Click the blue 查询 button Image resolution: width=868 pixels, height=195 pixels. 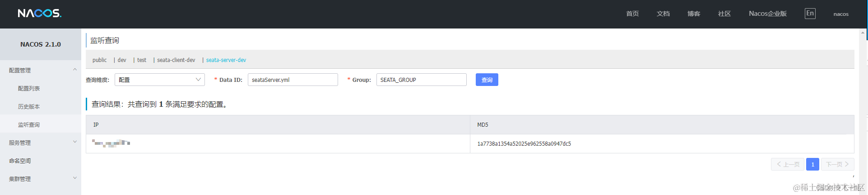coord(487,80)
